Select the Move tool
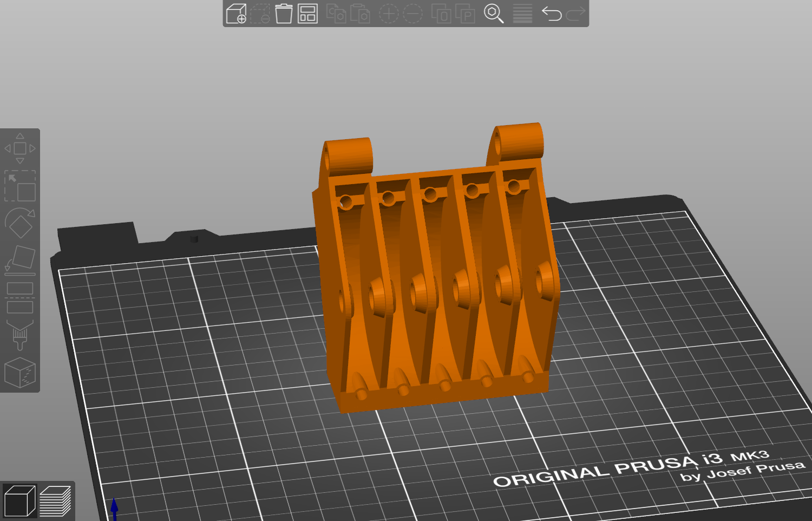Viewport: 812px width, 521px height. [x=20, y=148]
